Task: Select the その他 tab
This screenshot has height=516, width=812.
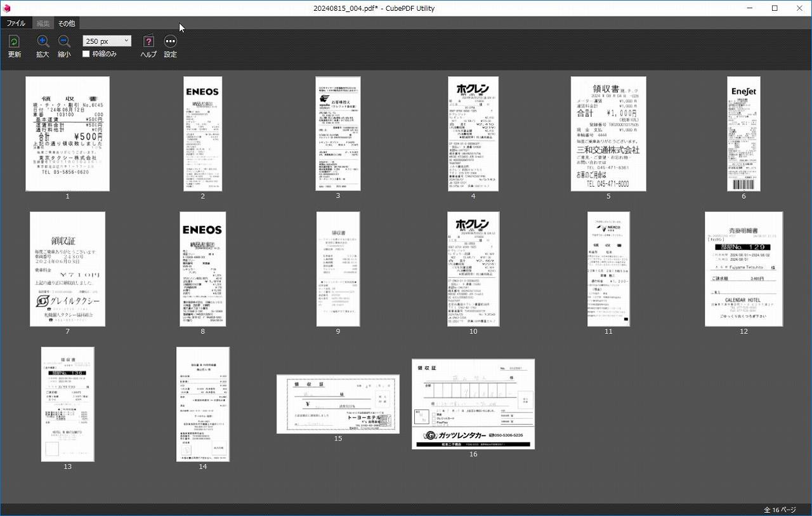Action: coord(66,23)
